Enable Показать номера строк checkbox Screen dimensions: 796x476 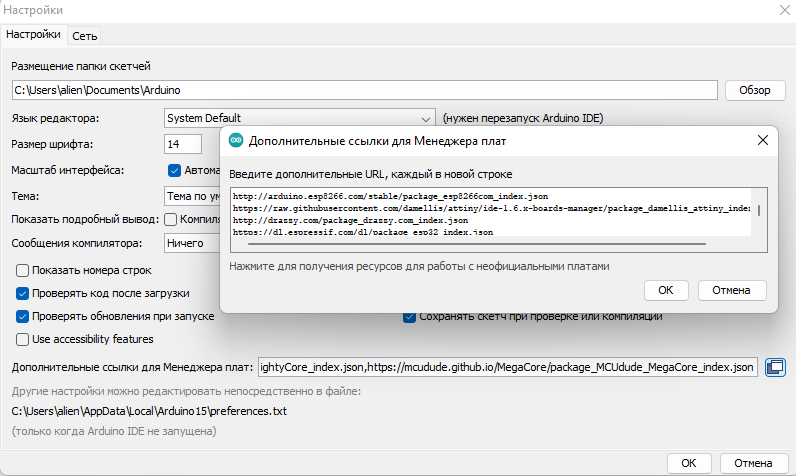tap(22, 270)
